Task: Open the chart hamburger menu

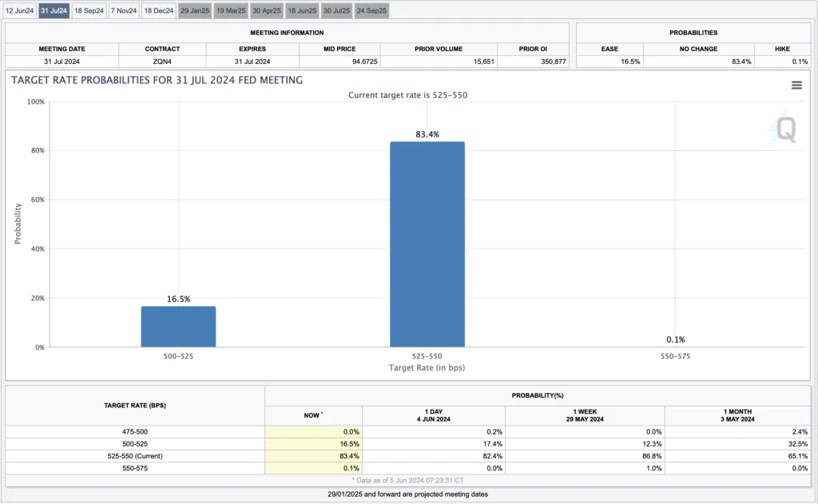Action: [x=796, y=85]
